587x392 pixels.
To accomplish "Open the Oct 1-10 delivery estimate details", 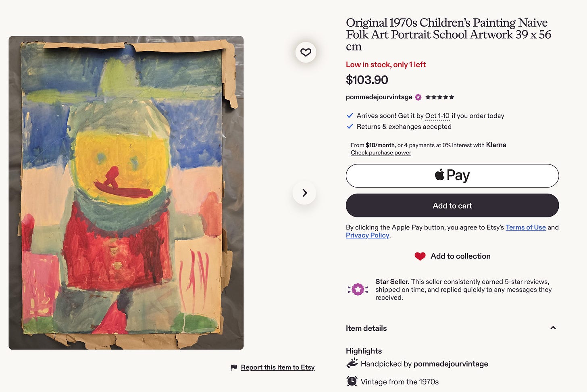I will (x=437, y=116).
